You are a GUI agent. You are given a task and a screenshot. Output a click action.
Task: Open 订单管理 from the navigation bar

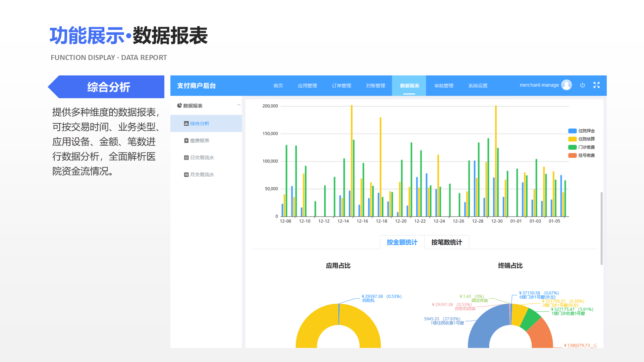coord(341,85)
